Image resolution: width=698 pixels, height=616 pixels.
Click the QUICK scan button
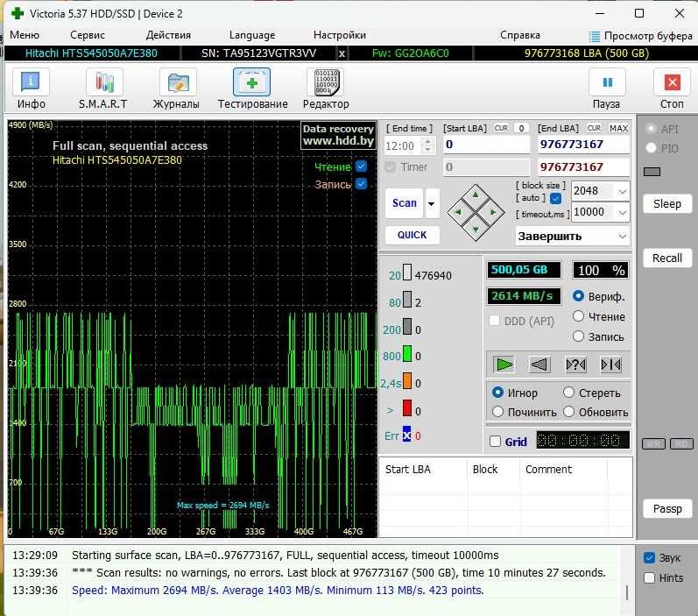(x=412, y=235)
